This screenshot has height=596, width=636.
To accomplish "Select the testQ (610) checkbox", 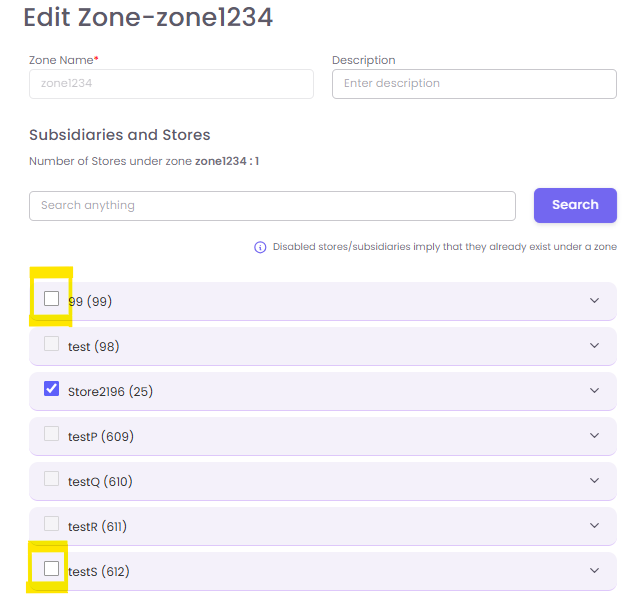I will click(x=52, y=480).
